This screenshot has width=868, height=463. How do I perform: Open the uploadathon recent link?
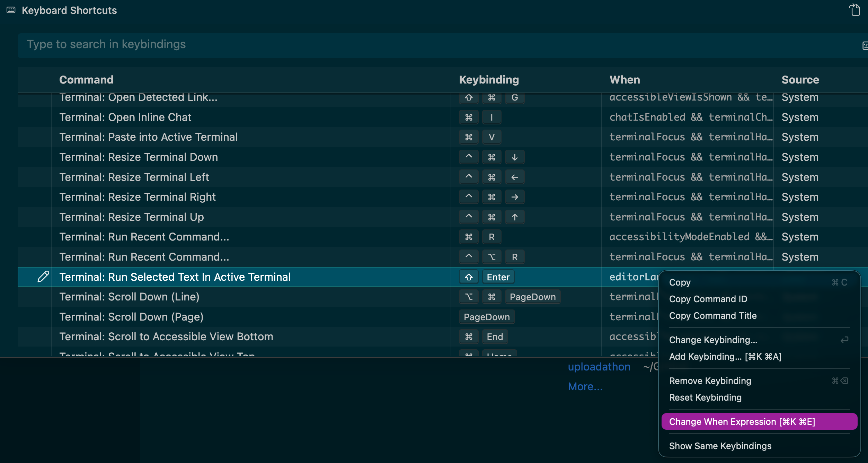click(599, 367)
